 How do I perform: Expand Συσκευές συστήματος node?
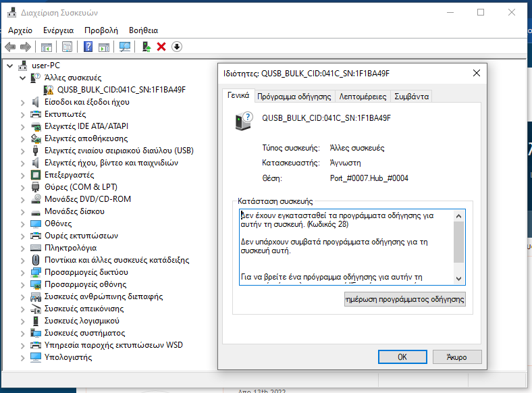pos(23,334)
